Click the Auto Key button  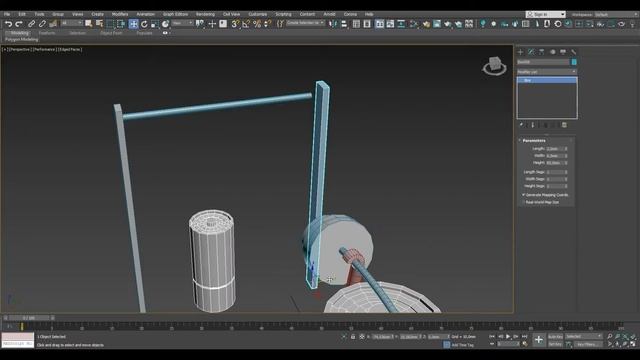555,337
